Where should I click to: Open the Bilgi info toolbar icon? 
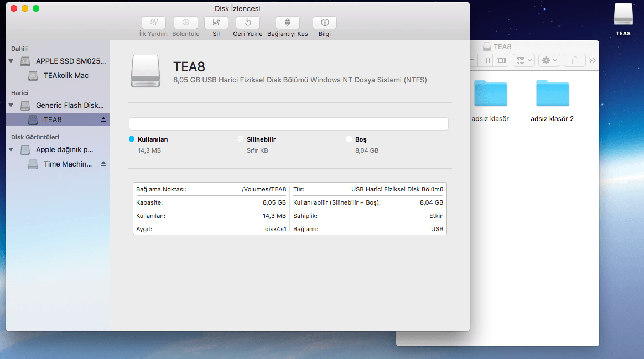pos(324,23)
